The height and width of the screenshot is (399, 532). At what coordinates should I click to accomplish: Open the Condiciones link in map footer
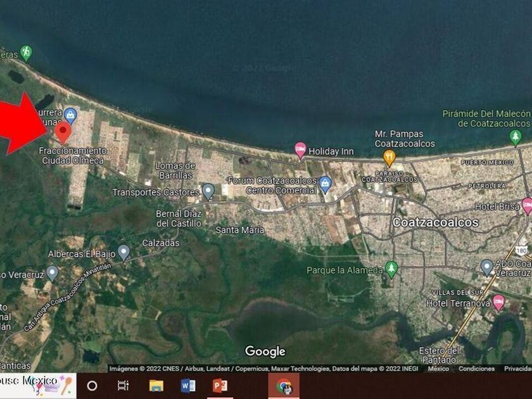476,369
